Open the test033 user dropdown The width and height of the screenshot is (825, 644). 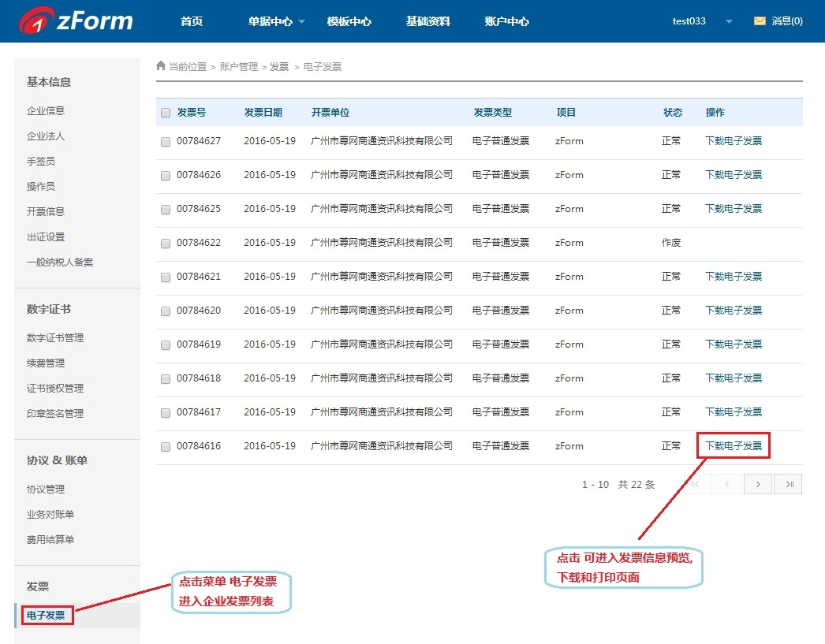pyautogui.click(x=729, y=22)
